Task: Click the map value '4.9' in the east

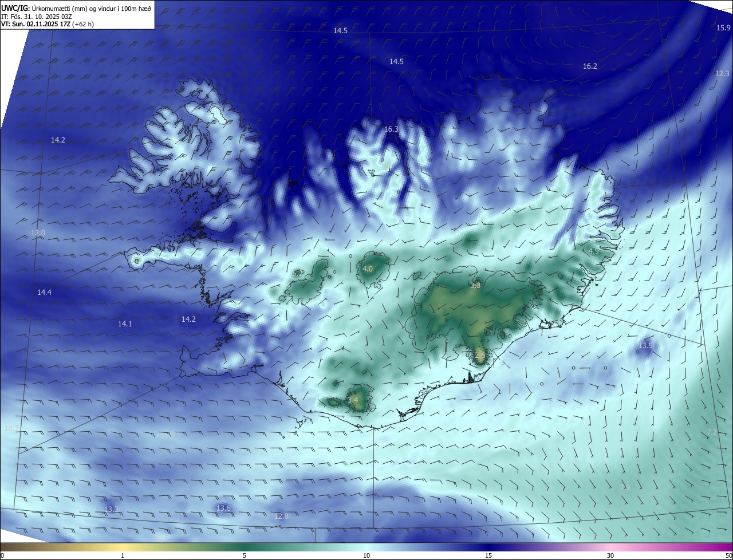Action: click(x=594, y=251)
